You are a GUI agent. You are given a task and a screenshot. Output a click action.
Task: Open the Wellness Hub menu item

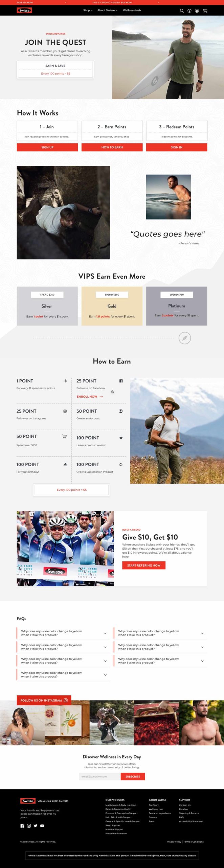coord(132,10)
